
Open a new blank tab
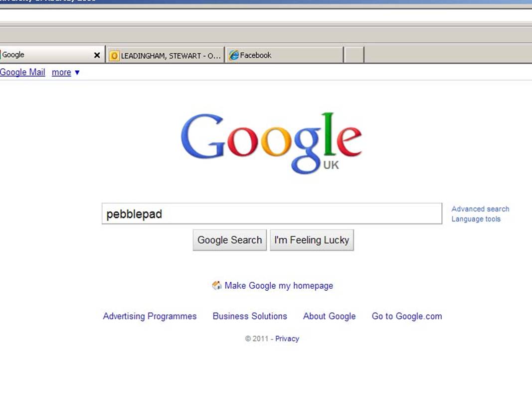pos(354,55)
